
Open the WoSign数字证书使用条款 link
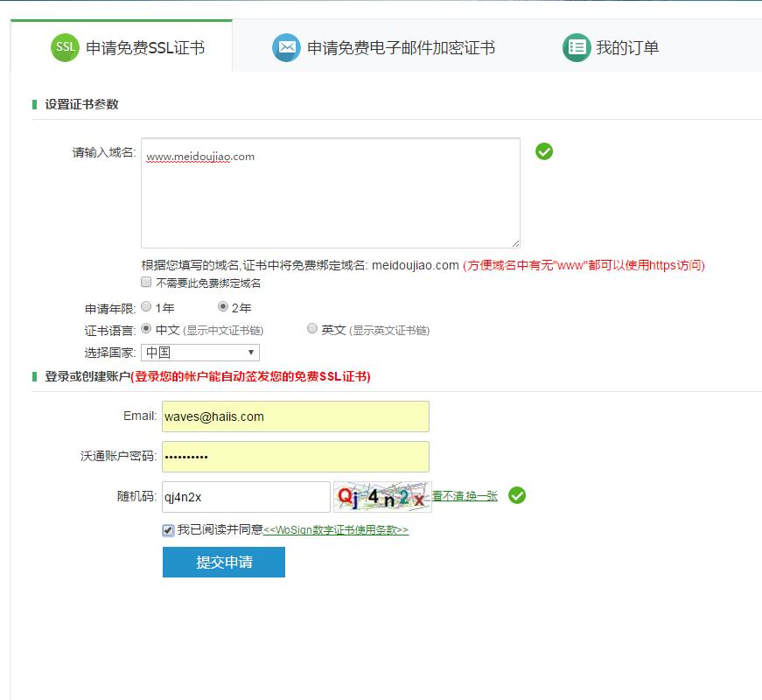(336, 529)
